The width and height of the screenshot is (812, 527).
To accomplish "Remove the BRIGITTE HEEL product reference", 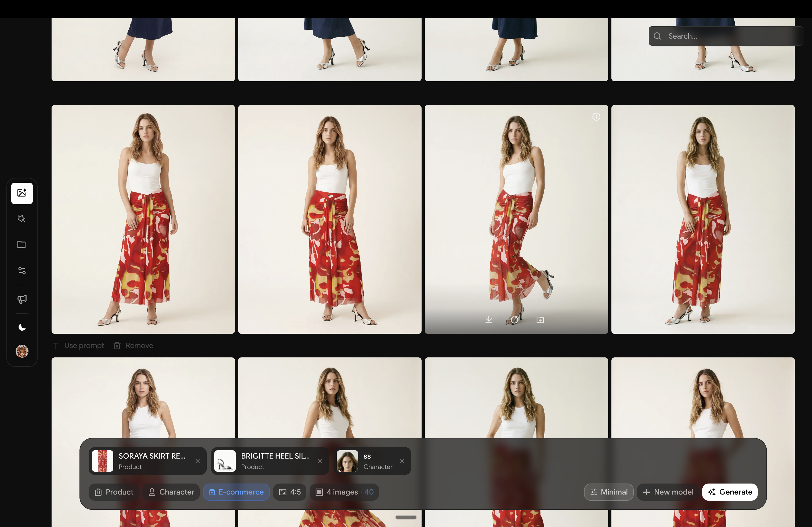I will click(320, 461).
